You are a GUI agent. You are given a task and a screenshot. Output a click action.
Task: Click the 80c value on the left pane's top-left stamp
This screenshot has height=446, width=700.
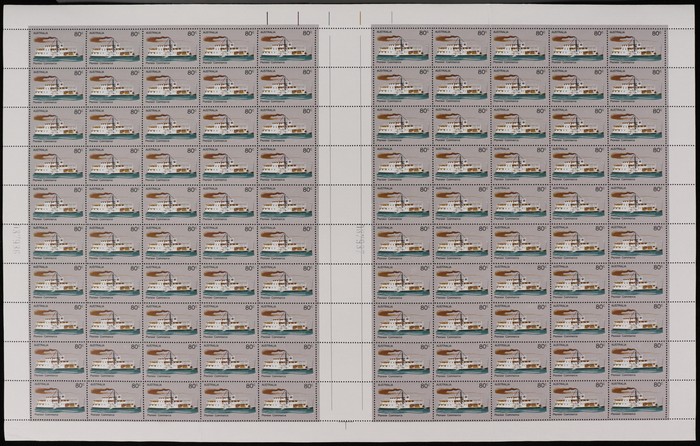77,34
